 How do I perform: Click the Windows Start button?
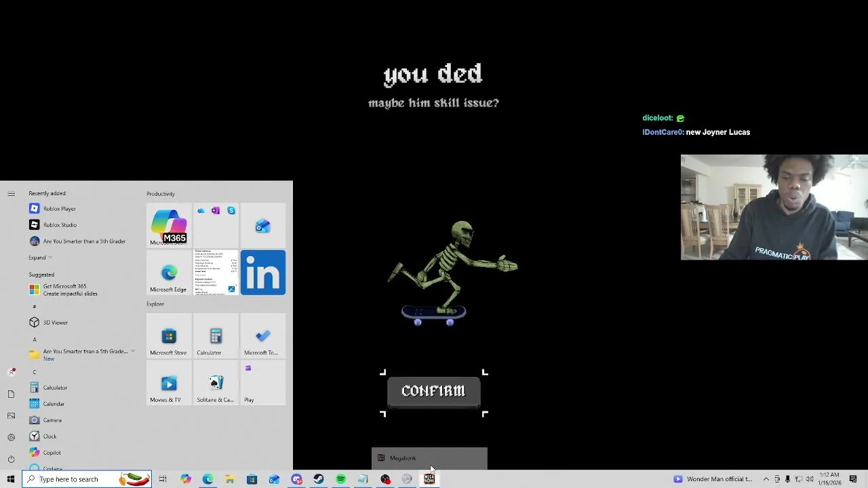11,479
